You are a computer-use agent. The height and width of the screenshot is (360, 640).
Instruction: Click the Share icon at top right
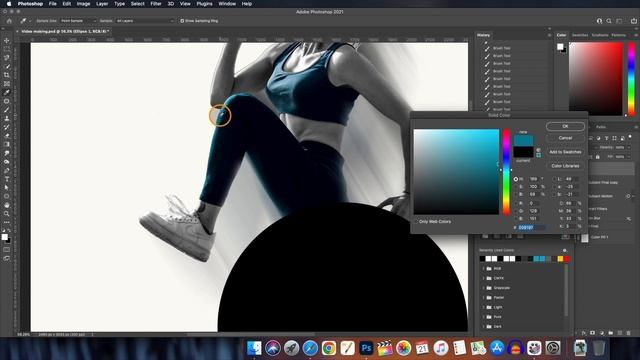pyautogui.click(x=633, y=21)
